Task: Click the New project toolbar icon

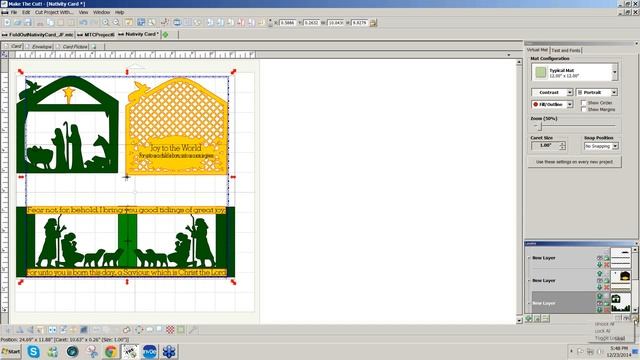Action: point(7,23)
